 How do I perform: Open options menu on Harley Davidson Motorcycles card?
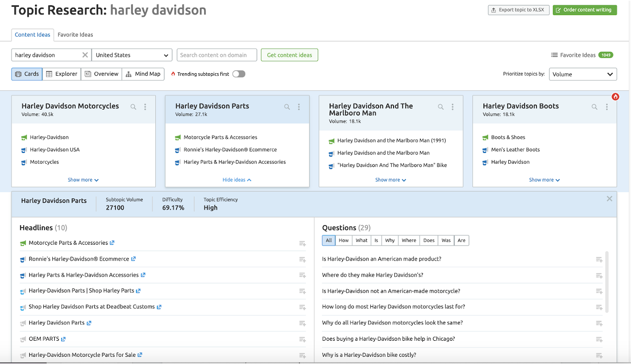coord(145,107)
